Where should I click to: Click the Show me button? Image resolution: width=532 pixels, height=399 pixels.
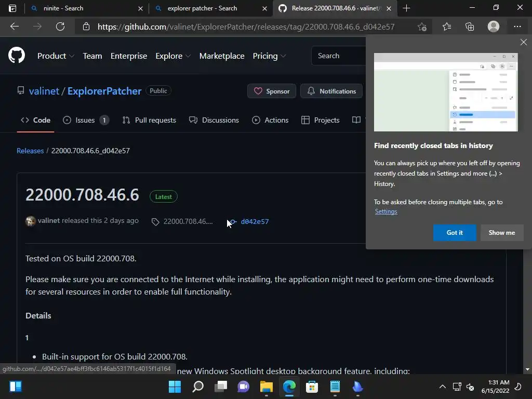pos(502,232)
